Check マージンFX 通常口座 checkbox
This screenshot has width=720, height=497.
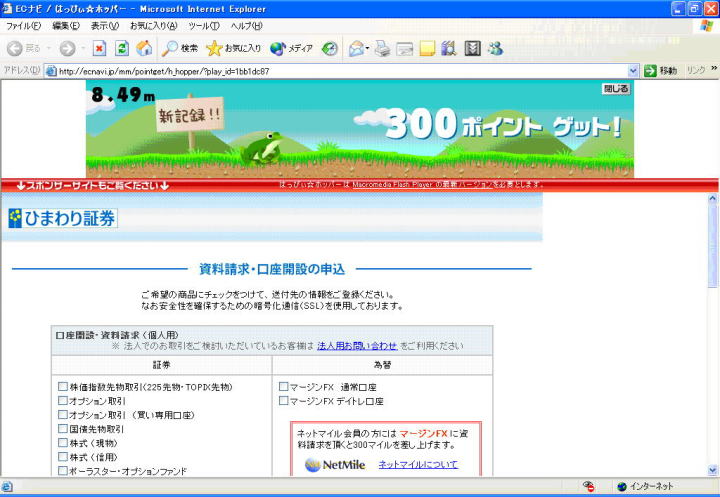(x=284, y=387)
